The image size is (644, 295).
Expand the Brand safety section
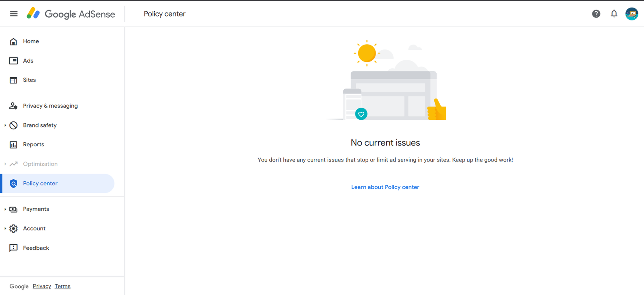click(5, 125)
